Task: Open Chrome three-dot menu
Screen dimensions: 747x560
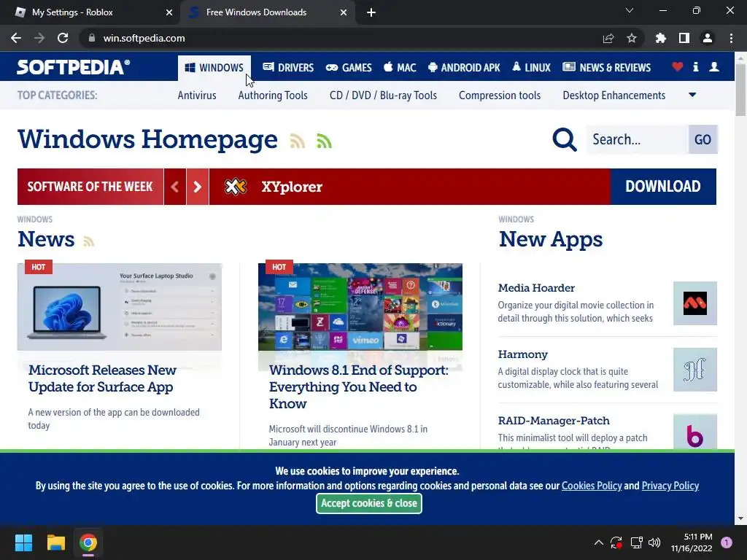Action: [x=731, y=38]
